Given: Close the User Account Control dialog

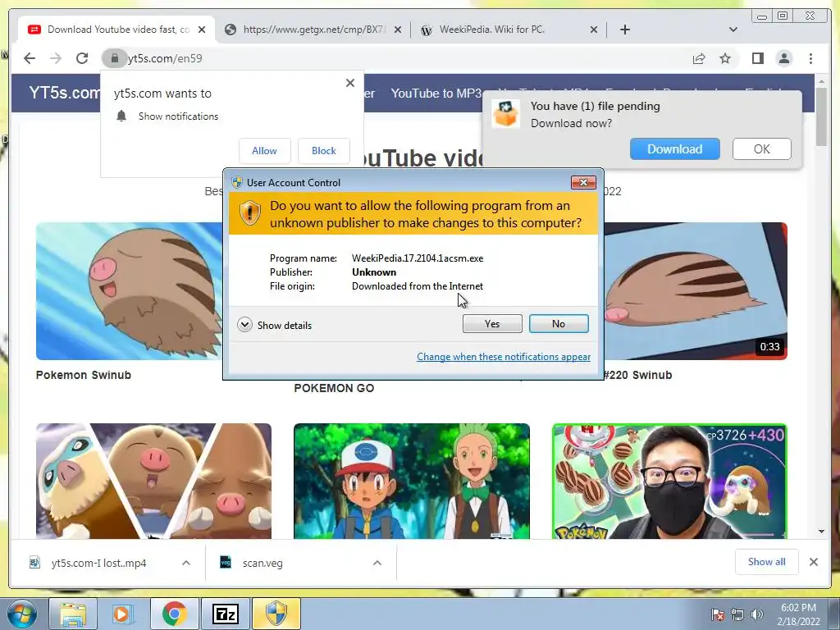Looking at the screenshot, I should coord(583,183).
